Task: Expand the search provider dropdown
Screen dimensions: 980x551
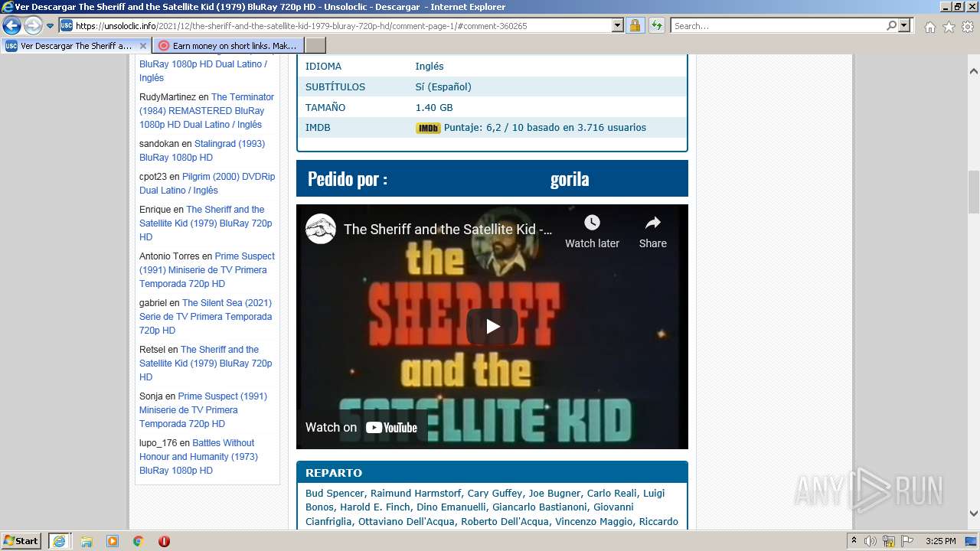Action: (905, 25)
